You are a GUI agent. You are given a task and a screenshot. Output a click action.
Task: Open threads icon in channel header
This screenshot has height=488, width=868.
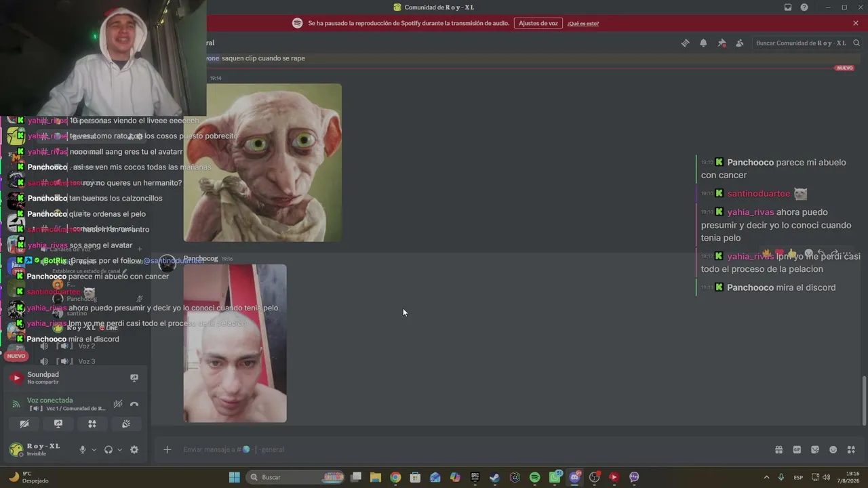click(x=685, y=43)
